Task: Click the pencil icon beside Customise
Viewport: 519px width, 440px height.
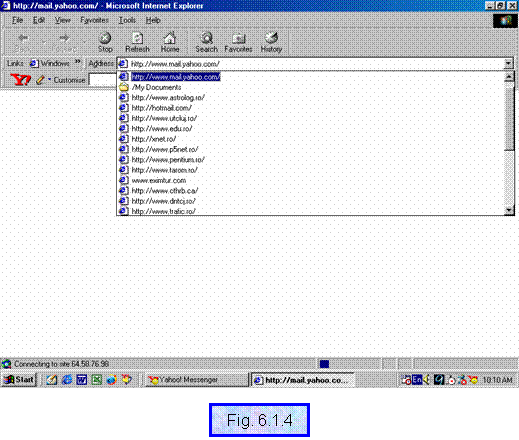Action: [40, 80]
